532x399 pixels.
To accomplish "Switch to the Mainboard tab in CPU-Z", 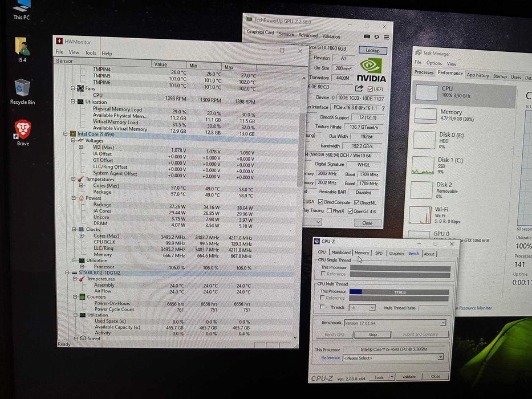I will point(340,253).
